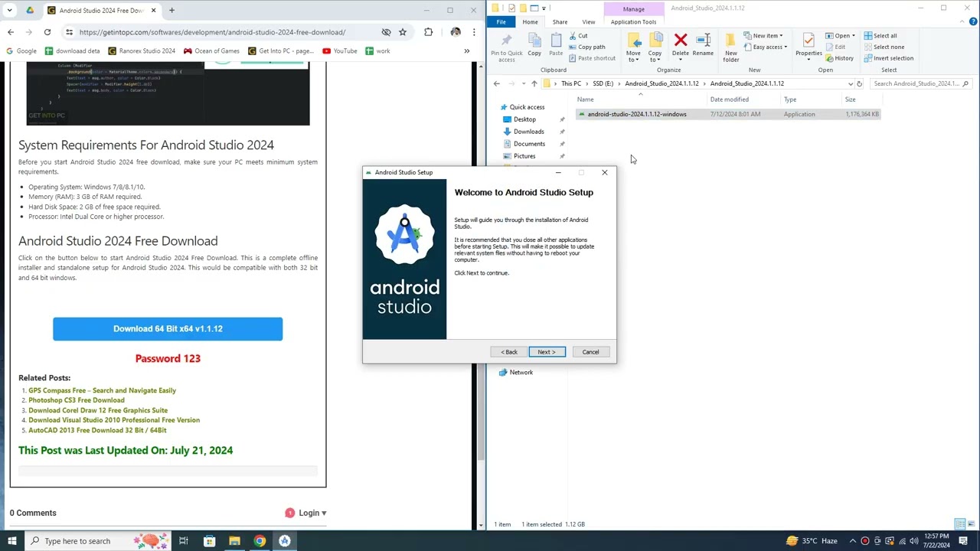980x551 pixels.
Task: Click the Explorer Up folder arrow
Action: [x=534, y=83]
